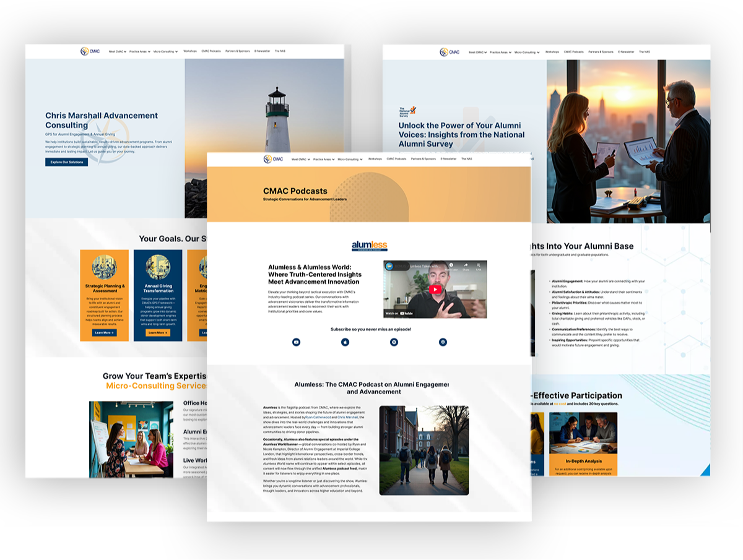Select the Strategic Planning & Assessment card image
The image size is (743, 560).
click(x=105, y=267)
